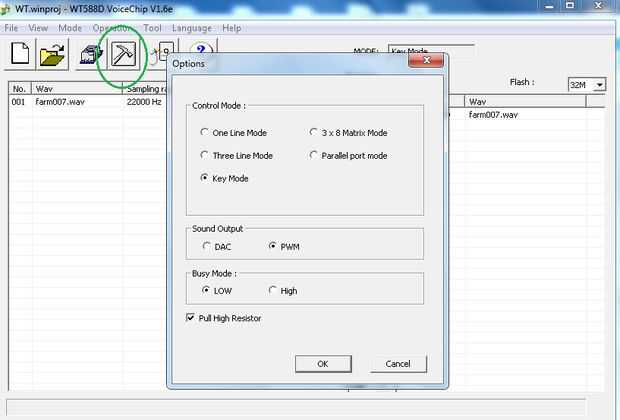
Task: Open Options with the hammer icon
Action: point(123,54)
